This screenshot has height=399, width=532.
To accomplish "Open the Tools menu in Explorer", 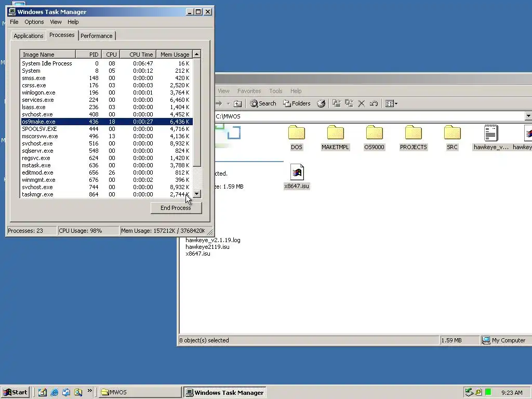I will pos(275,91).
